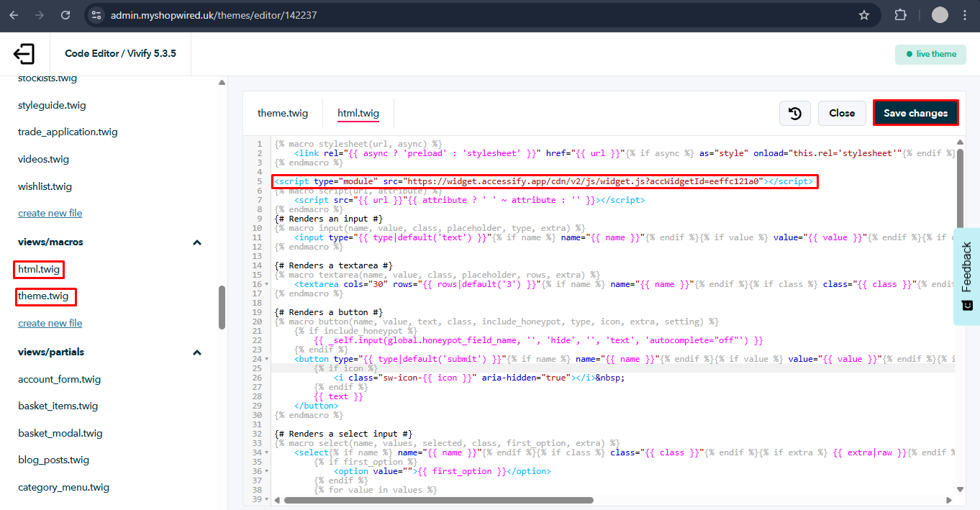The height and width of the screenshot is (510, 980).
Task: Switch to the theme.twig tab
Action: pos(283,113)
